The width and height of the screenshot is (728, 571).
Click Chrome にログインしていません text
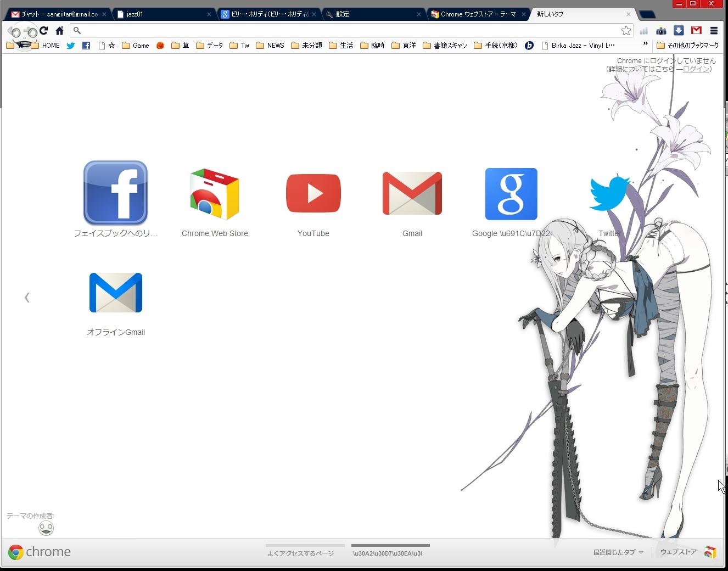[x=667, y=61]
